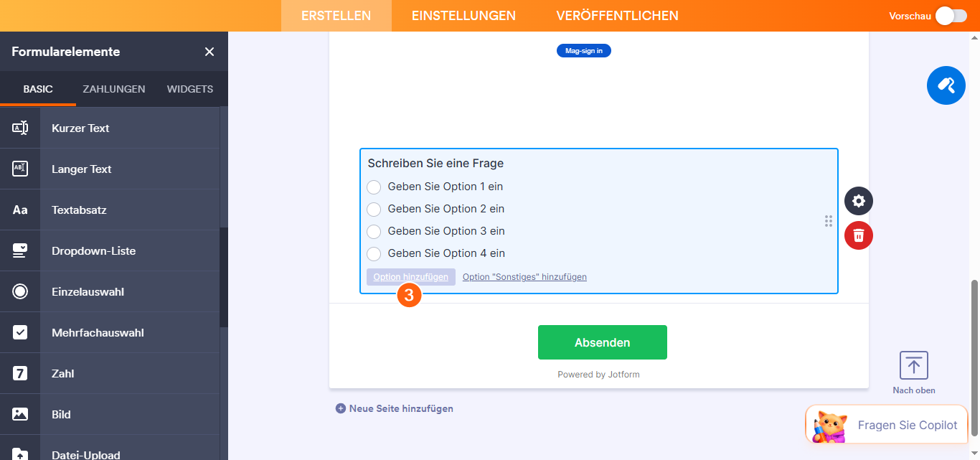This screenshot has width=980, height=460.
Task: Delete the question using the trash icon
Action: (x=858, y=235)
